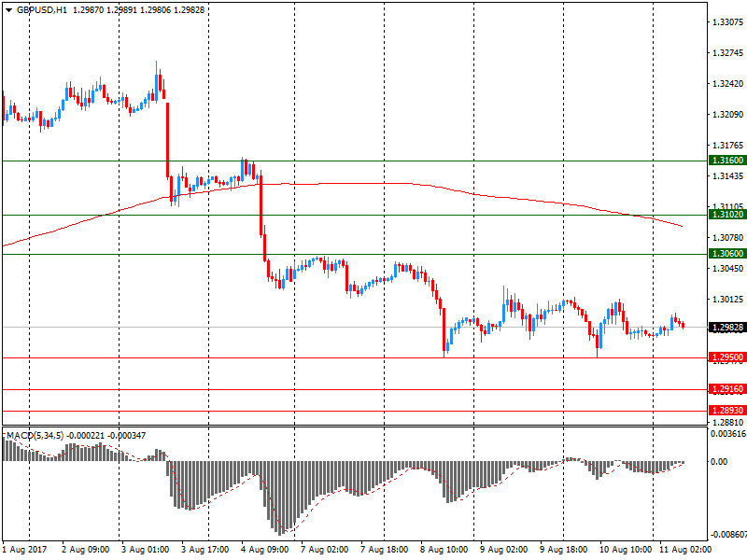
Task: Select the 1.31020 green level label
Action: 727,215
